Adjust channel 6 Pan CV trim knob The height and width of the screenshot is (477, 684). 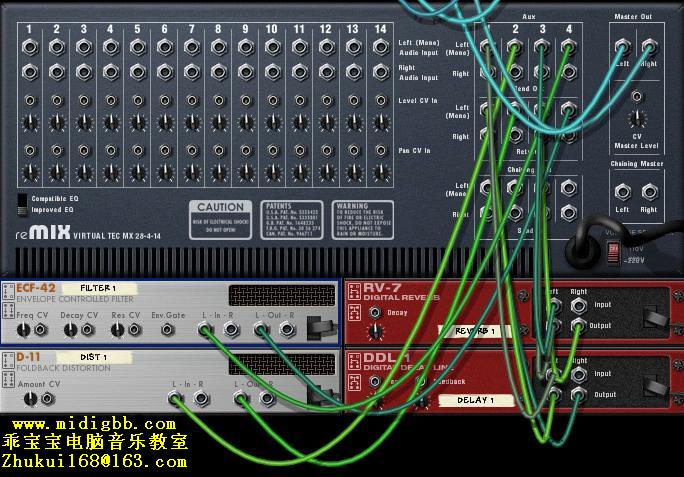click(x=165, y=173)
